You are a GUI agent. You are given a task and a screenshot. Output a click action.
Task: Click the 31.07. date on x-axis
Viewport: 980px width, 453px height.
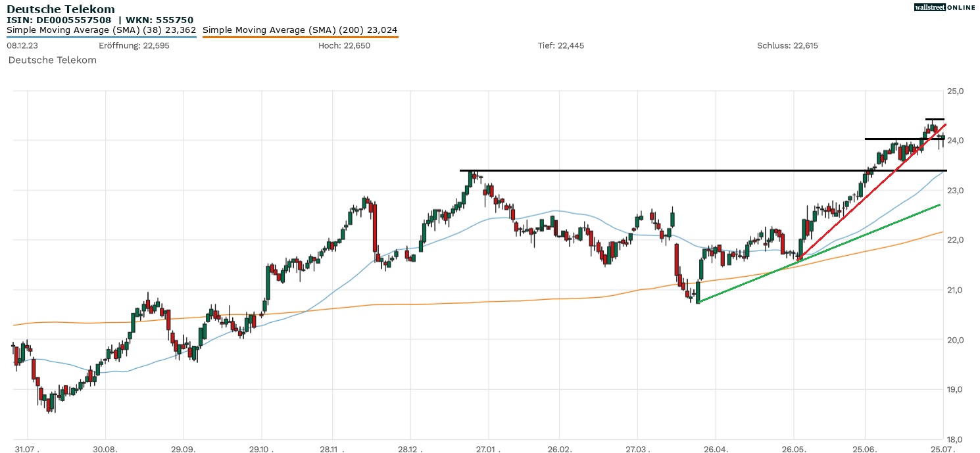coord(28,448)
